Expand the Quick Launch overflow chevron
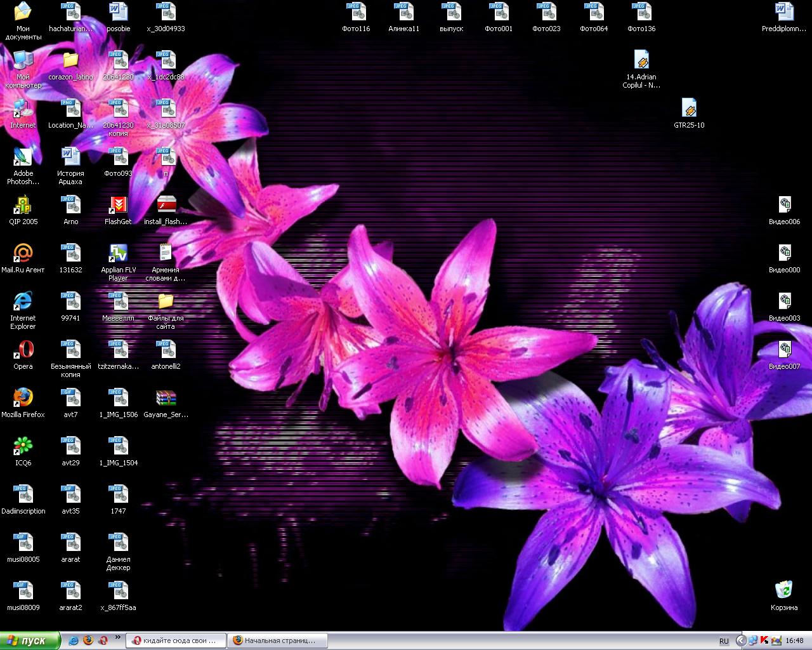This screenshot has width=812, height=650. pyautogui.click(x=117, y=637)
